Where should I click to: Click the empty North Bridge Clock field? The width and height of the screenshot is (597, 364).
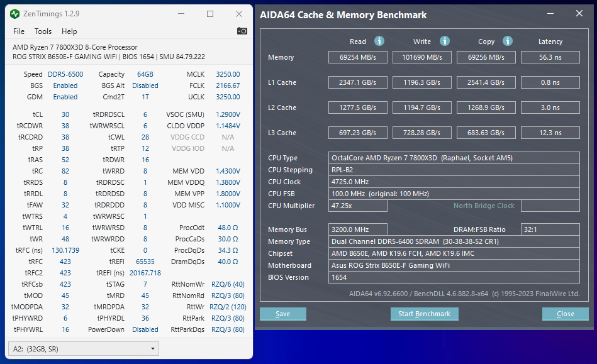[550, 206]
